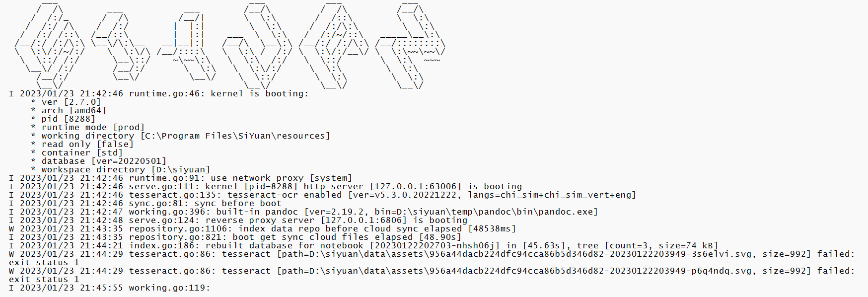Click the workspace directory [D:\siyuan] line
Image resolution: width=868 pixels, height=297 pixels.
click(x=125, y=169)
